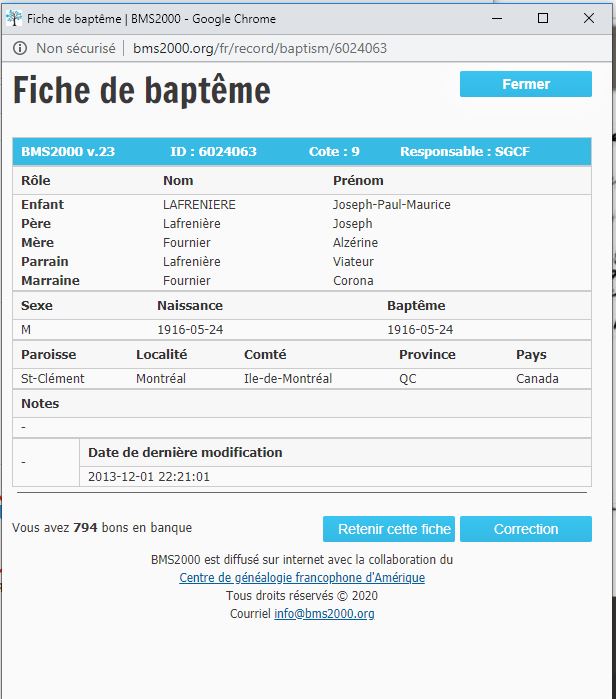Open the Correction button
The height and width of the screenshot is (699, 616).
tap(526, 529)
